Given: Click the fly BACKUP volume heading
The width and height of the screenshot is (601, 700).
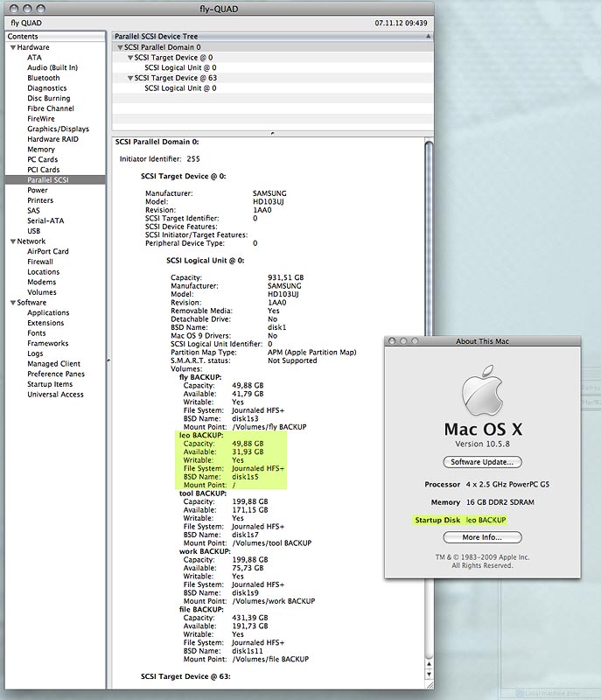Looking at the screenshot, I should [x=199, y=377].
